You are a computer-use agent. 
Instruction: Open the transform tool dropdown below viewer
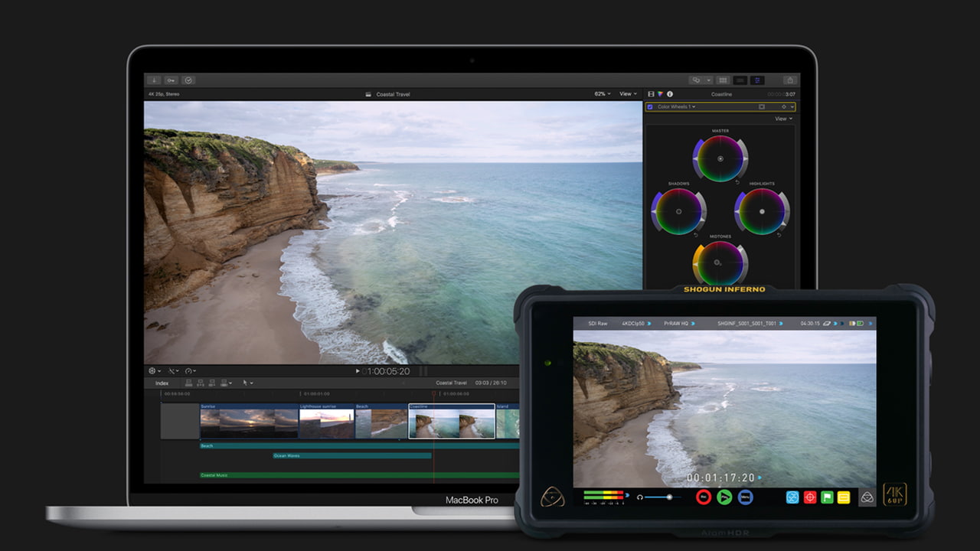coord(154,371)
